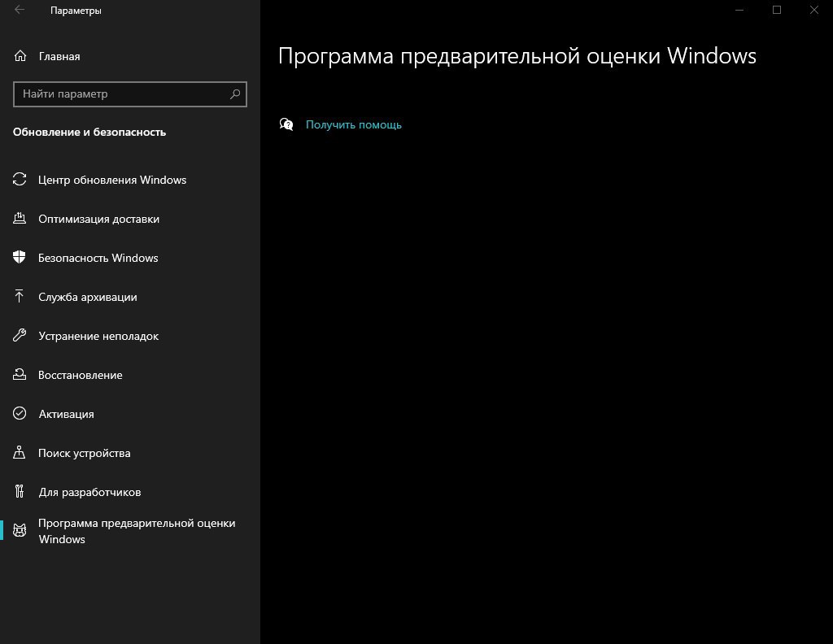Viewport: 833px width, 644px height.
Task: Click the Find my device icon
Action: (x=20, y=452)
